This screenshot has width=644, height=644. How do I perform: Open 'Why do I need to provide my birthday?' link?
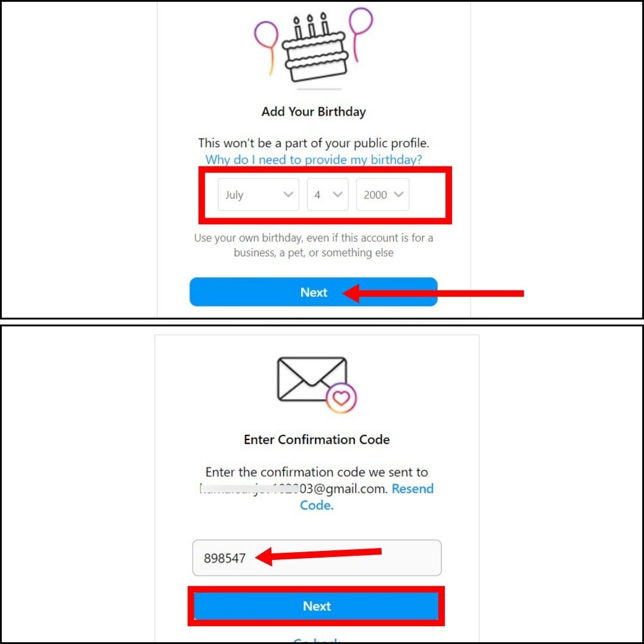pyautogui.click(x=314, y=159)
